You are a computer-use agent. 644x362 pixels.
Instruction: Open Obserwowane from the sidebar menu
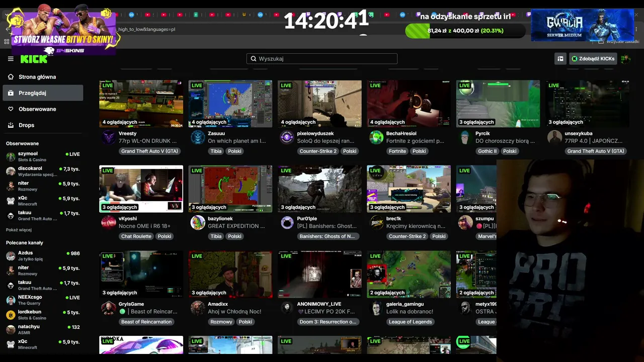click(x=43, y=109)
